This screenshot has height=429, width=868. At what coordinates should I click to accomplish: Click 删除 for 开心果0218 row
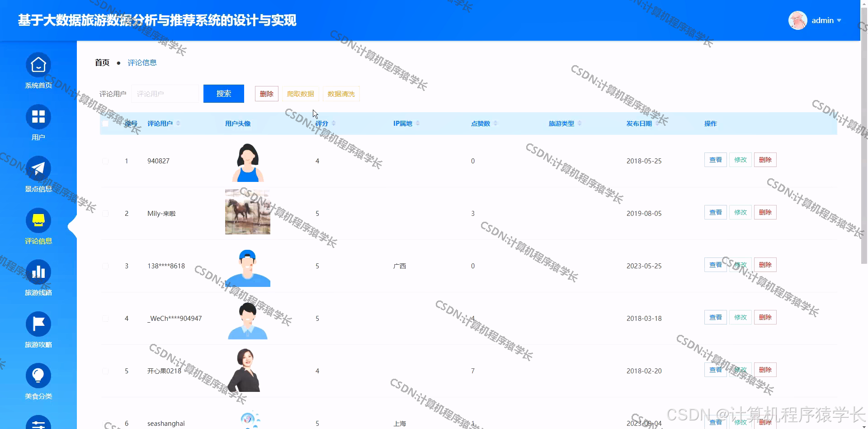click(765, 370)
